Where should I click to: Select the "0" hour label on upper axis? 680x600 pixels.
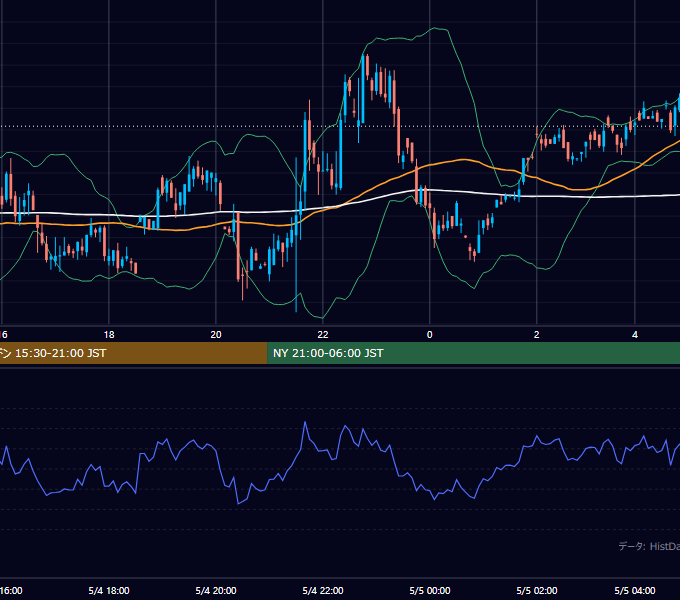click(430, 335)
